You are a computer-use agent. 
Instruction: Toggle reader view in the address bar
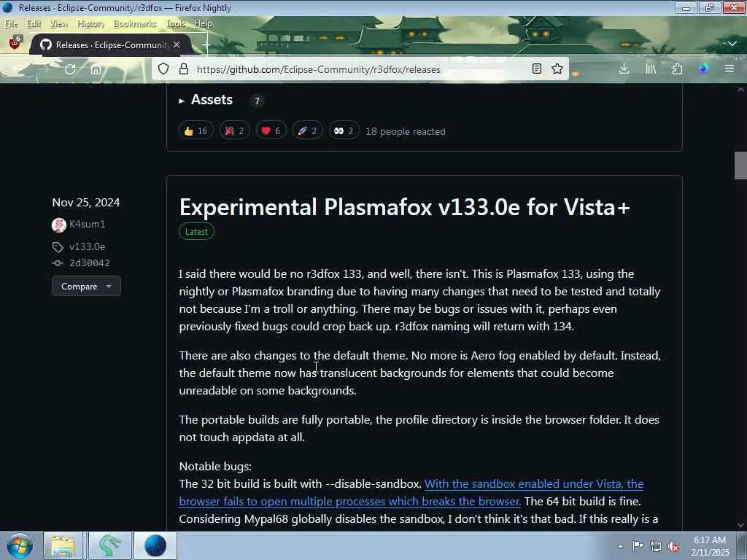click(537, 69)
